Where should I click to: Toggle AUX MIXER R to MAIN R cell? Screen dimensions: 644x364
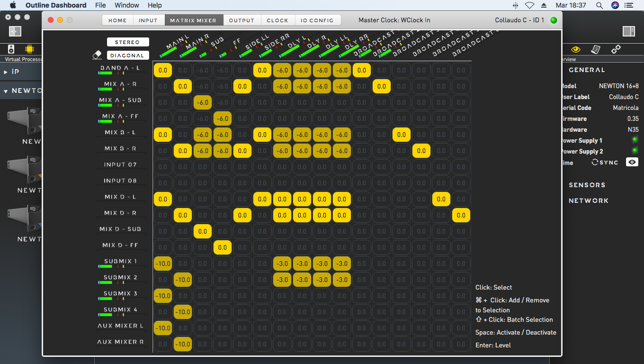pyautogui.click(x=183, y=344)
